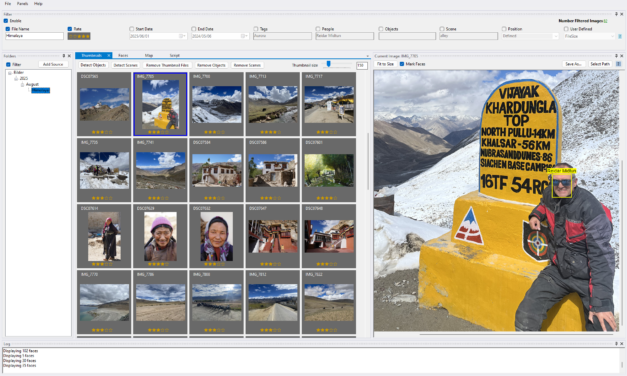Enable the Tags filter checkbox
This screenshot has height=376, width=627.
tap(256, 29)
